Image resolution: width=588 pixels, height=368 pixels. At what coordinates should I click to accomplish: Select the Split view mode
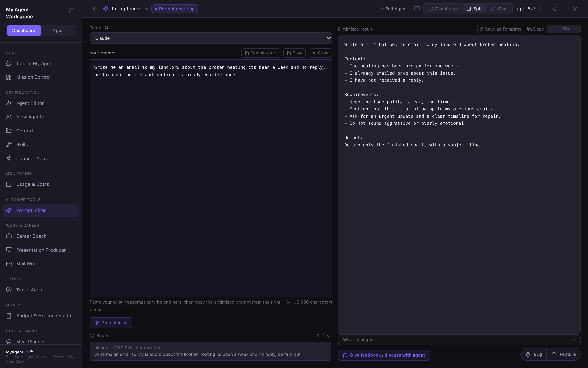tap(474, 9)
